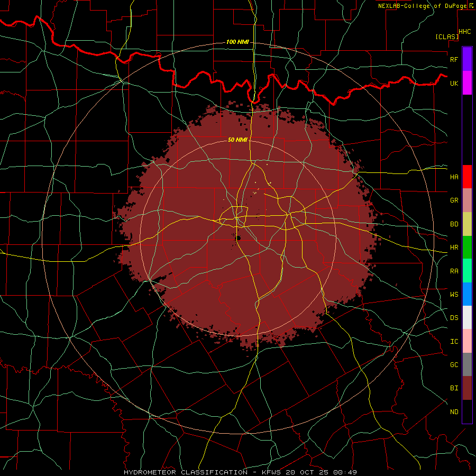Screen dimensions: 476x476
Task: Click the DS legend label
Action: pos(454,318)
